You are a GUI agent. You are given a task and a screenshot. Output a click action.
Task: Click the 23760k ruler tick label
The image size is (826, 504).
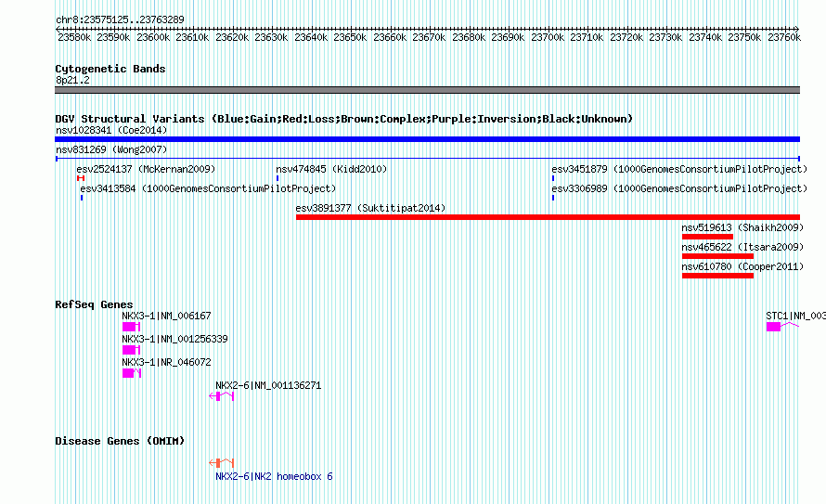click(x=784, y=37)
